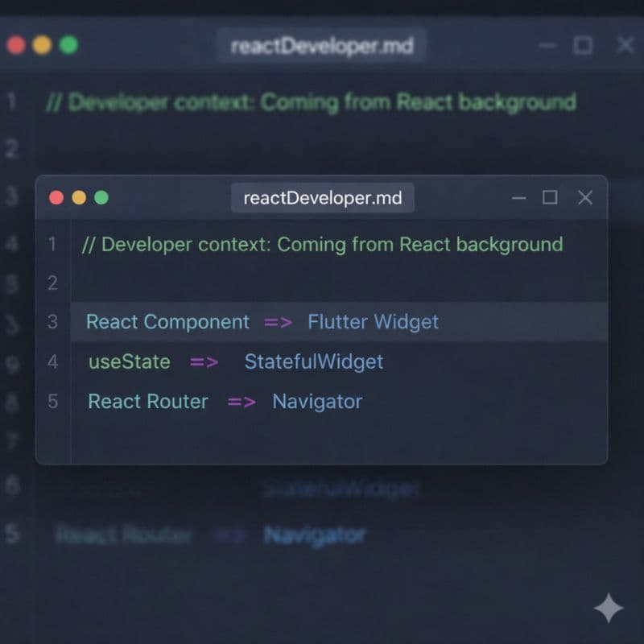This screenshot has height=644, width=644.
Task: Click the red dot in blurred background window
Action: [16, 45]
